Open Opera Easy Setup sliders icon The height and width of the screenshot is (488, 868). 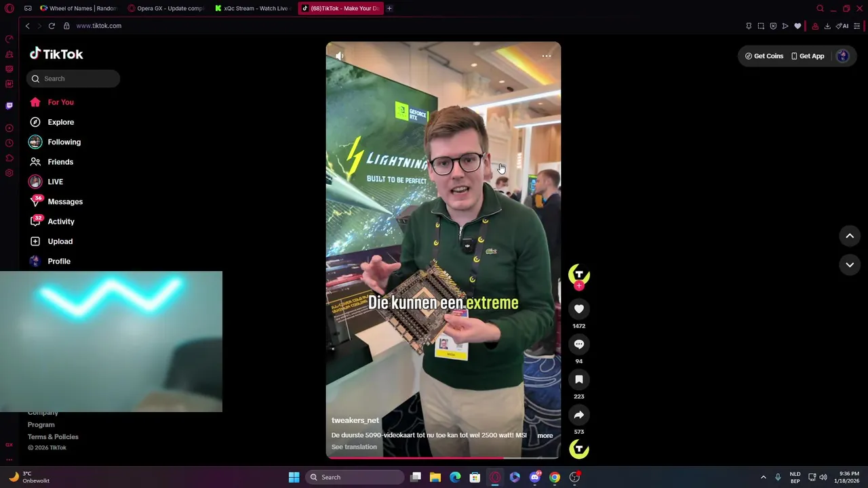click(857, 26)
